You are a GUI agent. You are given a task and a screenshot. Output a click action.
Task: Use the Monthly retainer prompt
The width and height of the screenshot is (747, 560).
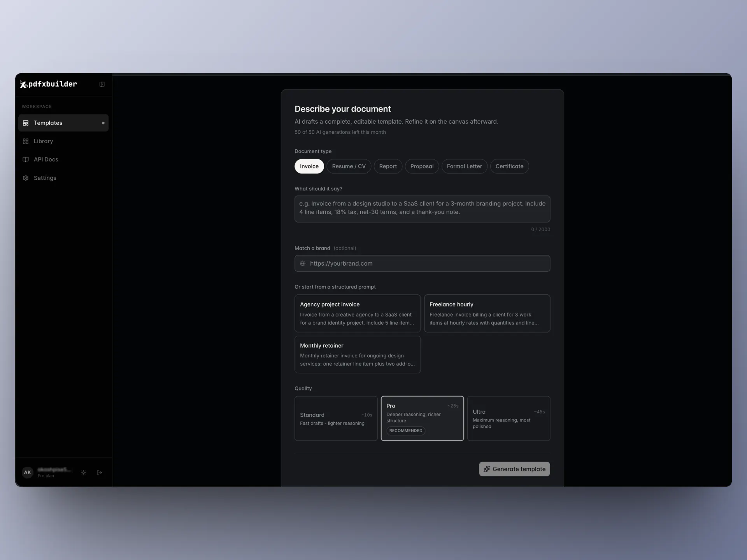(358, 355)
